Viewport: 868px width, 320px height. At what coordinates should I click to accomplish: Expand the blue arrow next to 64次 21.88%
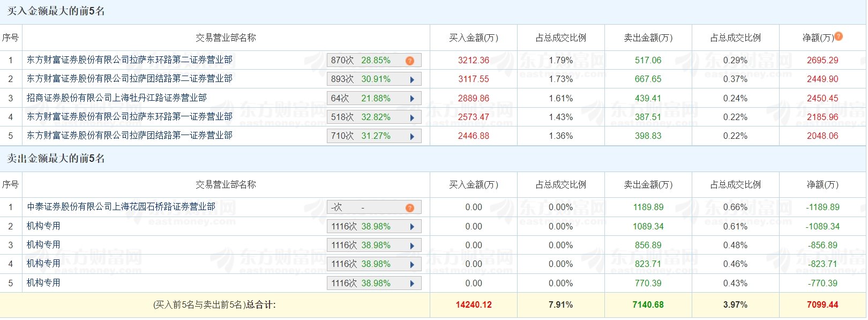[x=412, y=99]
